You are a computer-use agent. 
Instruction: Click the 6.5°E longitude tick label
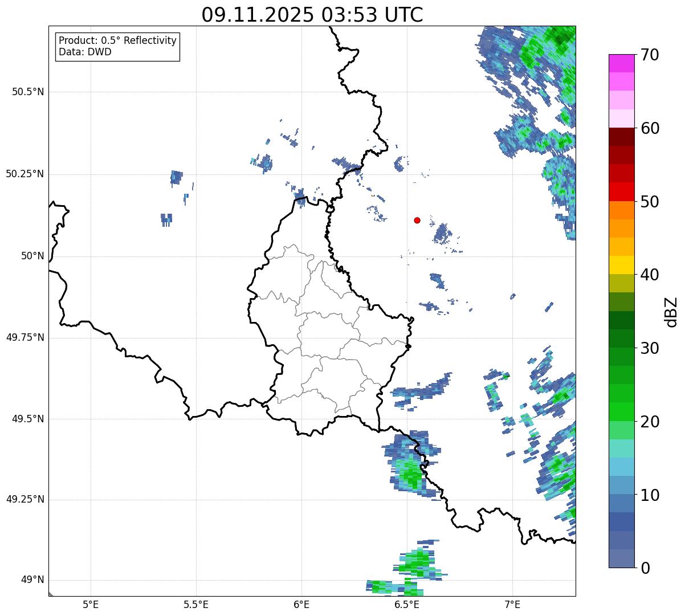(407, 605)
